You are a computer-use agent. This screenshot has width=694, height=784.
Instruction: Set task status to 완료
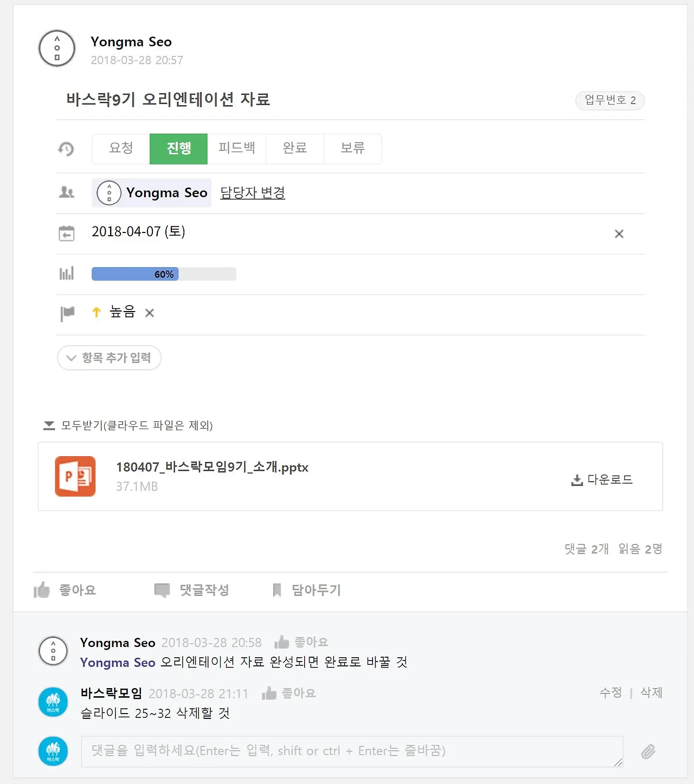coord(295,148)
